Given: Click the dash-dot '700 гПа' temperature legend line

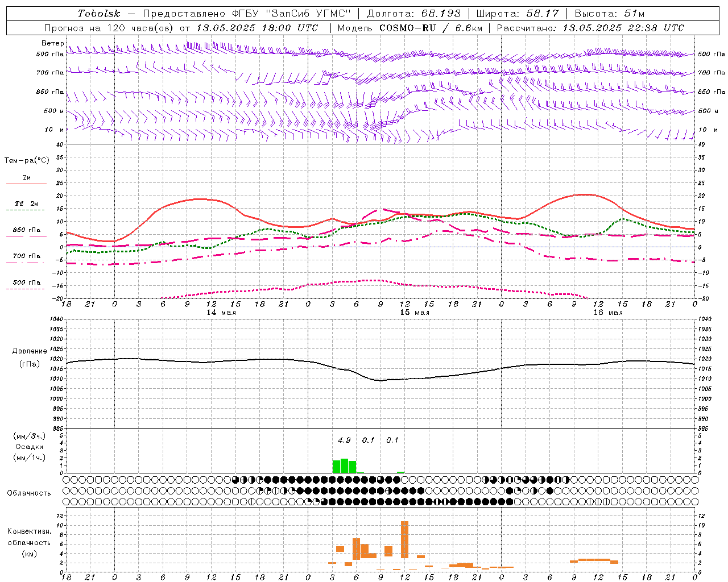Looking at the screenshot, I should 26,263.
